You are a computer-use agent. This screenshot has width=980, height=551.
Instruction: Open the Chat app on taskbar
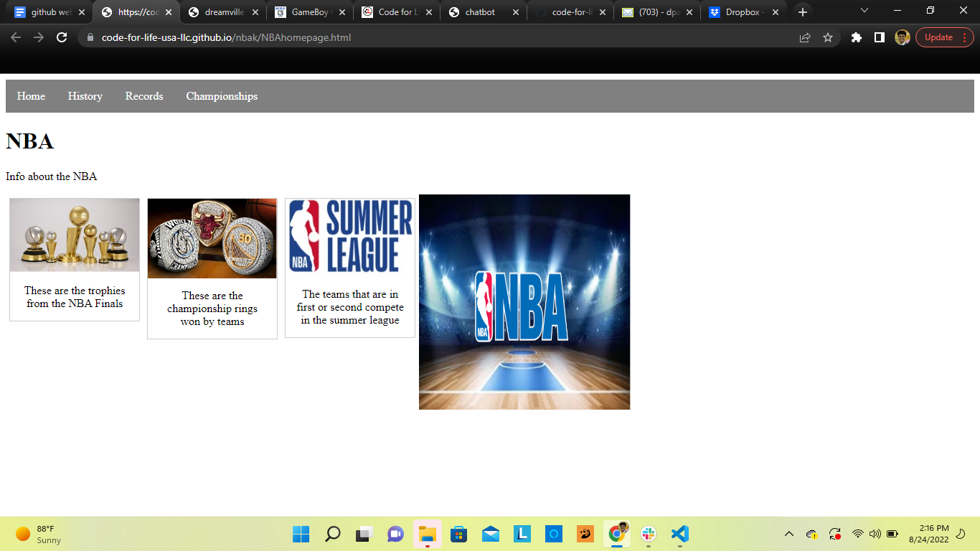pyautogui.click(x=395, y=534)
